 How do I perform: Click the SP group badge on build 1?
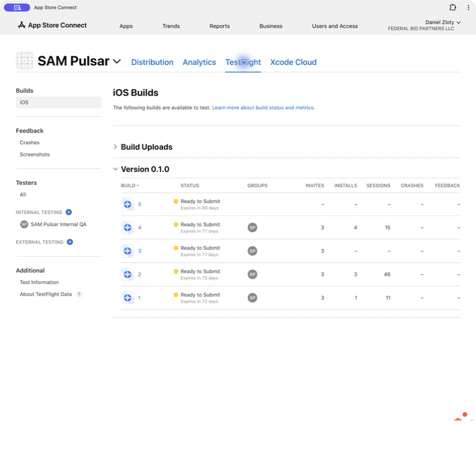point(252,298)
